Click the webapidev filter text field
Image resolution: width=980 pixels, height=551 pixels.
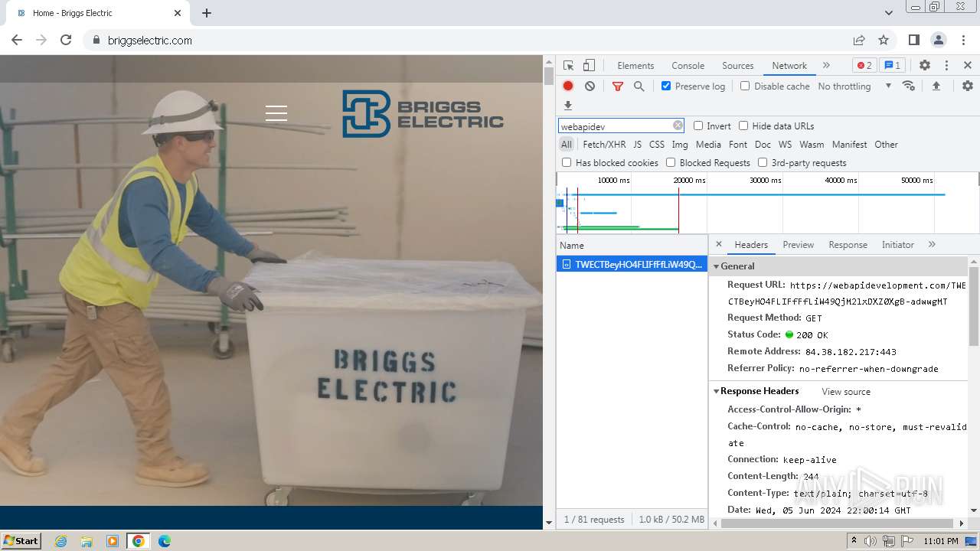coord(614,126)
